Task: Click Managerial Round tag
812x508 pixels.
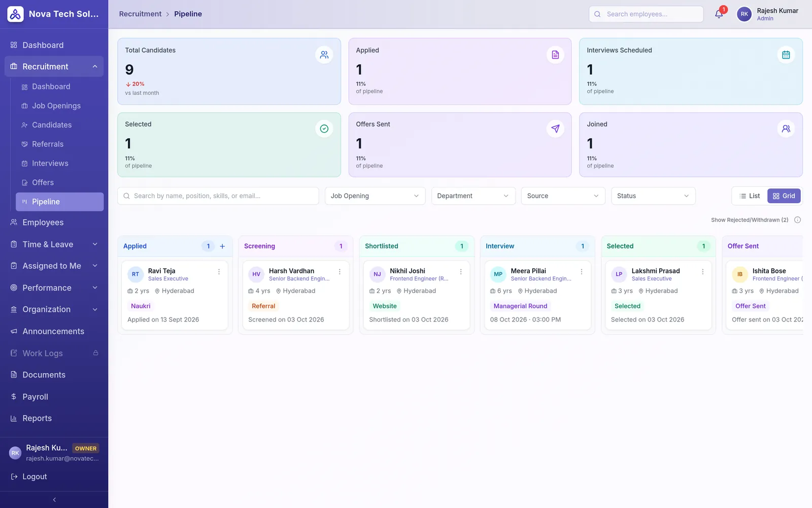Action: [x=520, y=306]
